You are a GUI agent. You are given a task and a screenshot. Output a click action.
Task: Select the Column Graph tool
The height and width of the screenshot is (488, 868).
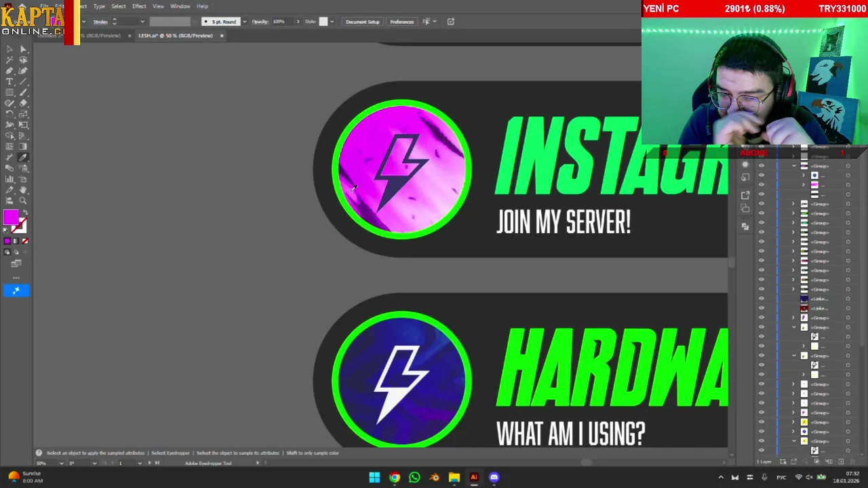click(x=9, y=180)
